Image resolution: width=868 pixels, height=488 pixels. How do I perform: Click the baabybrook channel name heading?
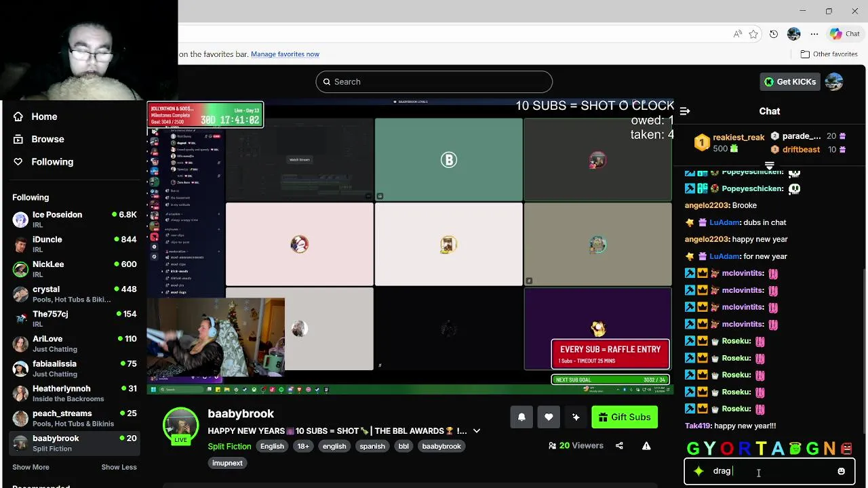tap(241, 413)
